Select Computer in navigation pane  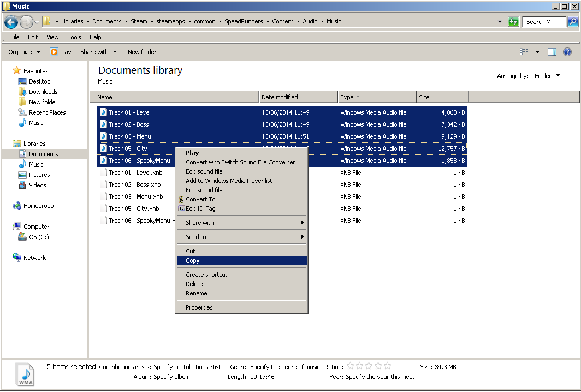coord(36,227)
